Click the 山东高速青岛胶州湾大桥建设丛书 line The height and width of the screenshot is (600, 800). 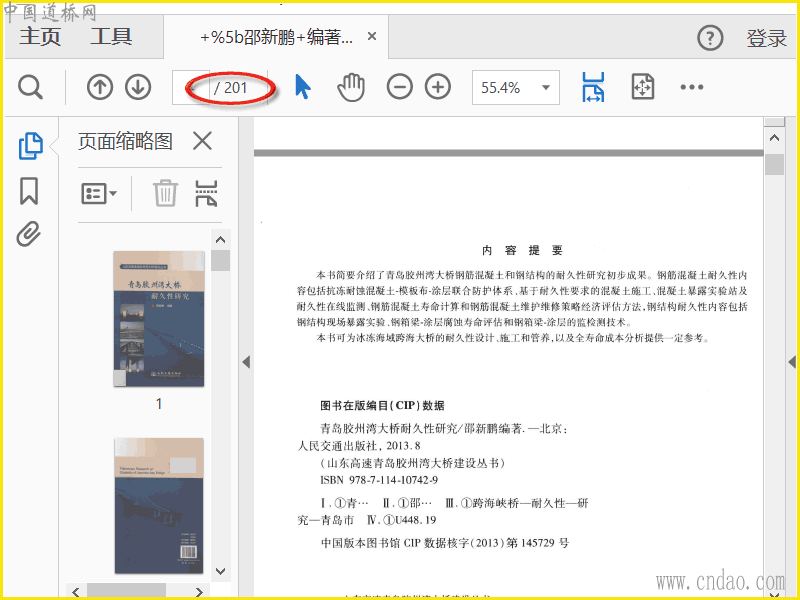[412, 463]
